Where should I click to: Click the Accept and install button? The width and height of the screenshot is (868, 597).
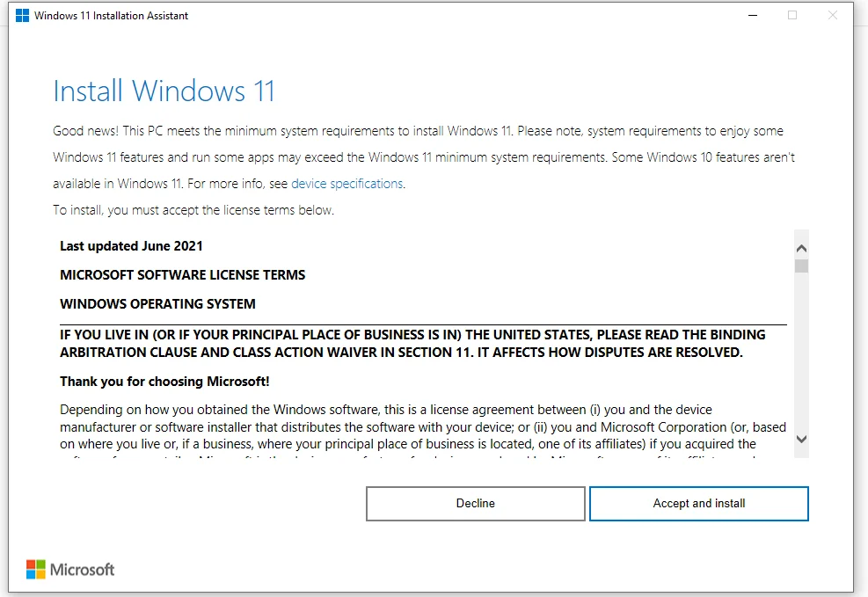tap(698, 504)
